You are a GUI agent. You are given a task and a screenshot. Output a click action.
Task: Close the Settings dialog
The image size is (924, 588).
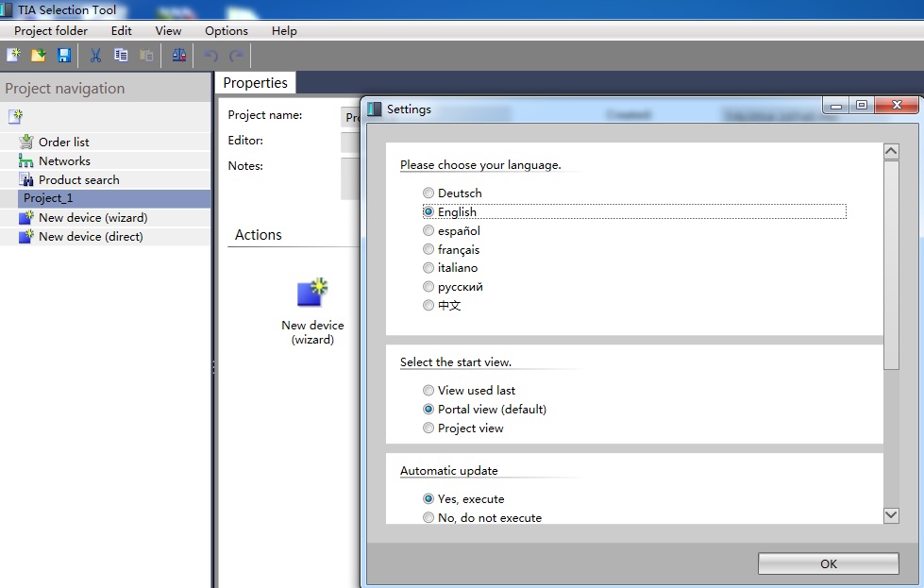tap(897, 105)
